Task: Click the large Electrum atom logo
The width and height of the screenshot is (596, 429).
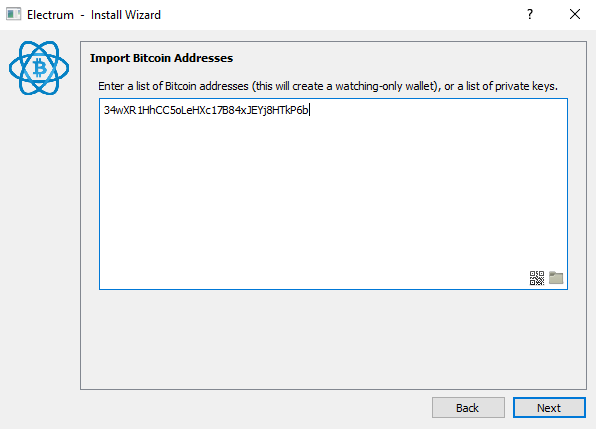Action: point(39,68)
